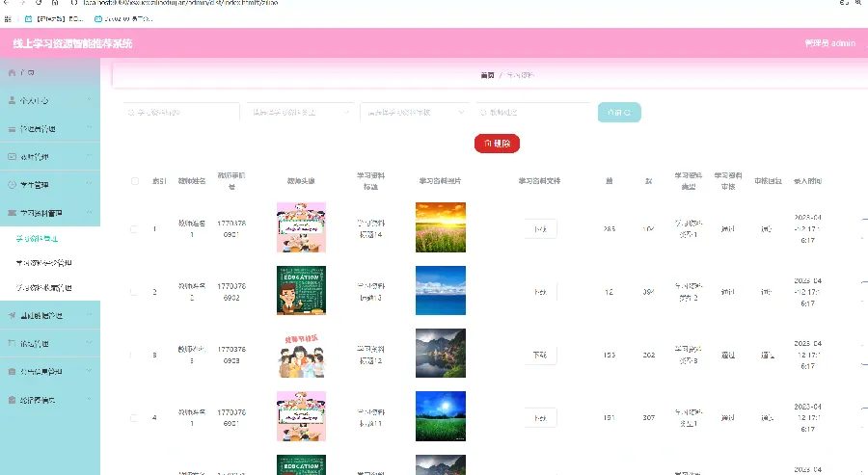This screenshot has width=868, height=475.
Task: Click the icon beside 公告信息管理 in sidebar
Action: tap(13, 372)
